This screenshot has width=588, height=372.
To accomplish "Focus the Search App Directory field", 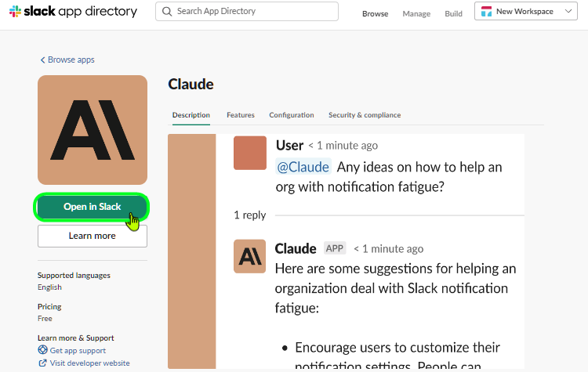I will pyautogui.click(x=247, y=11).
